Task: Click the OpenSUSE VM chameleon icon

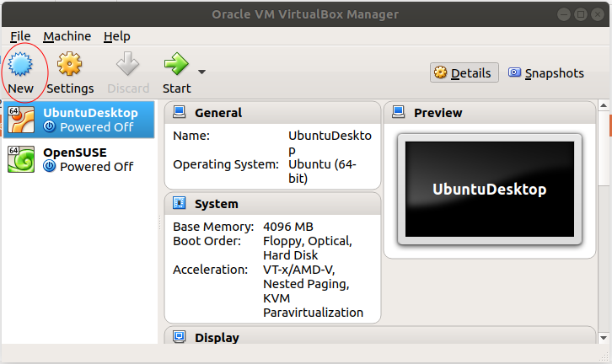Action: click(21, 159)
